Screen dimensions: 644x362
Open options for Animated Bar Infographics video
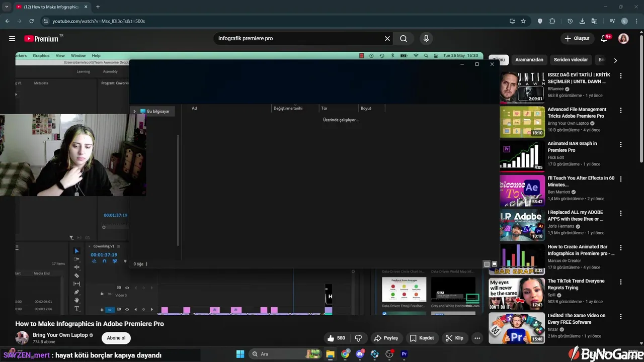coord(621,248)
